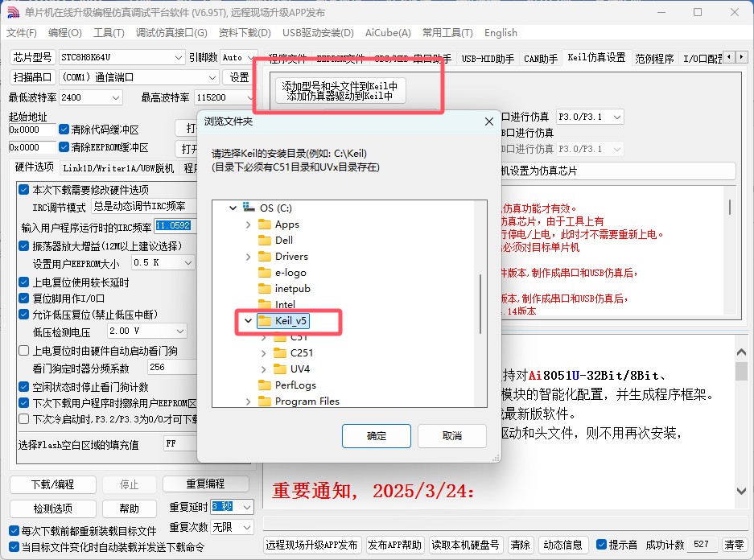This screenshot has height=560, width=754.
Task: Click the info panel scroll-down arrow
Action: [741, 492]
